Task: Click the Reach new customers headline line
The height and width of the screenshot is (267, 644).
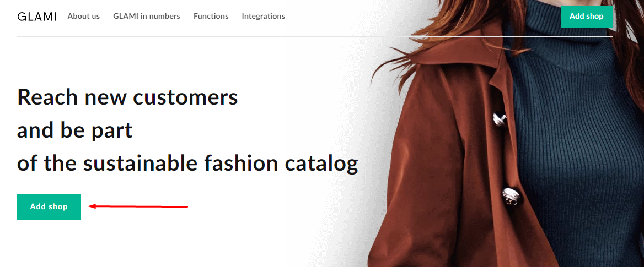Action: coord(128,97)
